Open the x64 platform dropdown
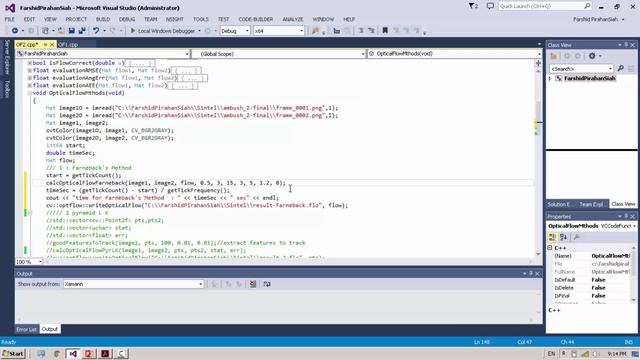 coord(279,31)
